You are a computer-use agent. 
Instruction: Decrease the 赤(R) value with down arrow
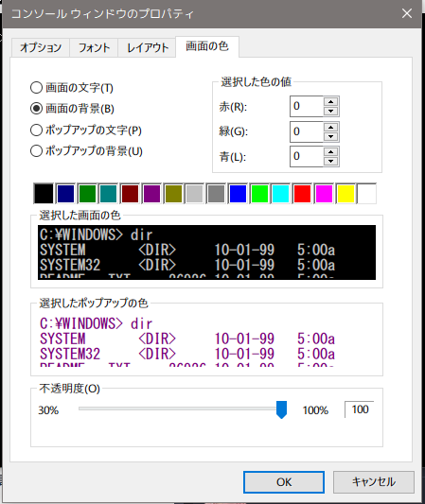(330, 111)
